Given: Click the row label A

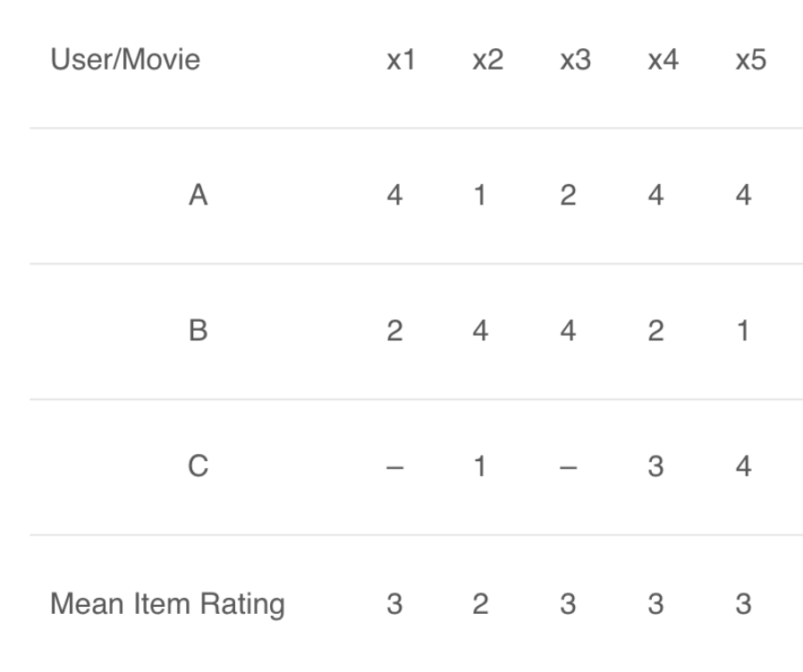Looking at the screenshot, I should click(199, 196).
